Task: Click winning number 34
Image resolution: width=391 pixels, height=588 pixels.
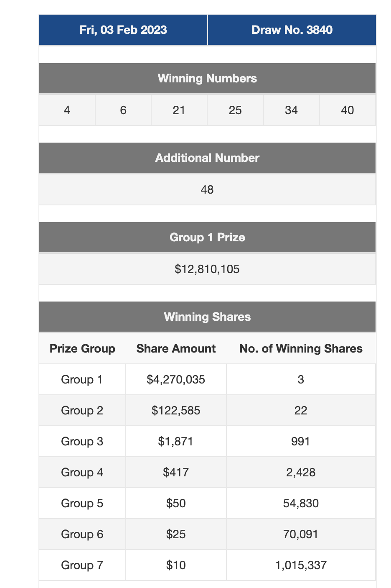Action: (291, 110)
